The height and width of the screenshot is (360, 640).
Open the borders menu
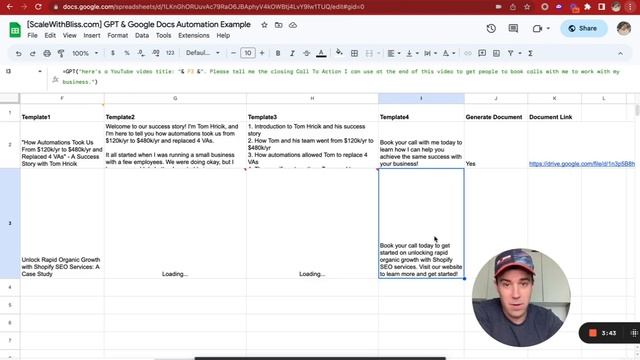(354, 53)
